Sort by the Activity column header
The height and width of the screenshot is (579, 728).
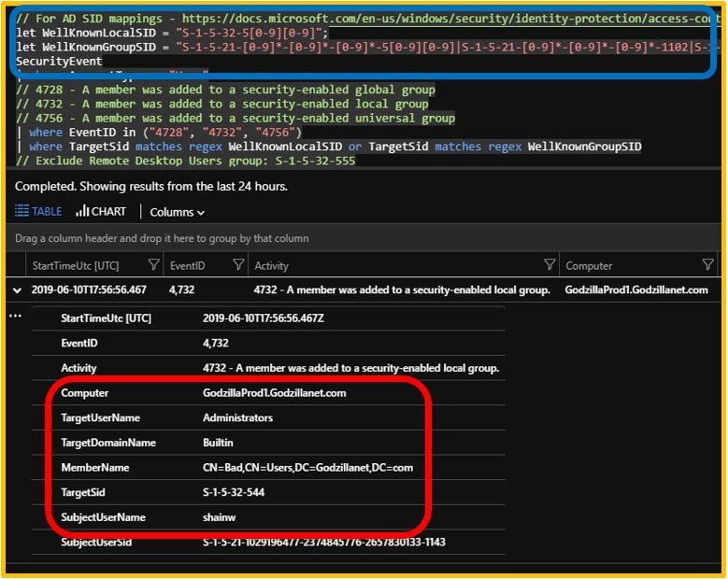(271, 266)
